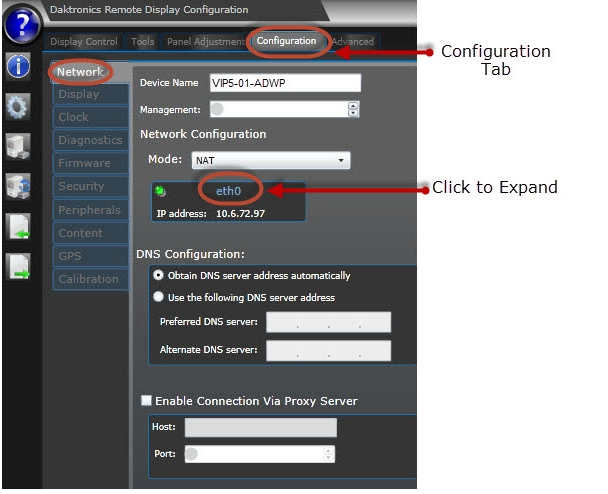Open the Help question mark icon
The image size is (608, 494).
[22, 24]
